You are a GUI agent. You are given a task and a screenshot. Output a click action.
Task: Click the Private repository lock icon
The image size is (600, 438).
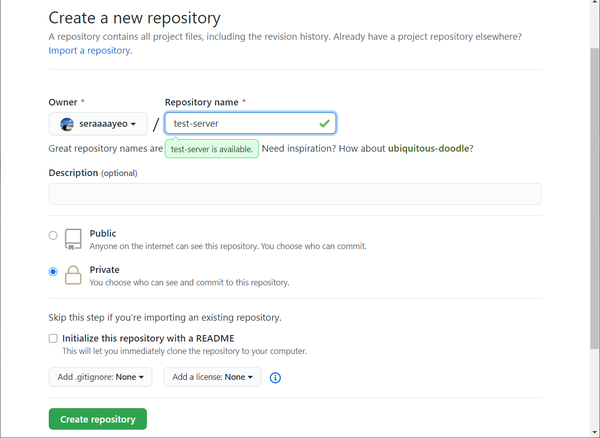73,275
